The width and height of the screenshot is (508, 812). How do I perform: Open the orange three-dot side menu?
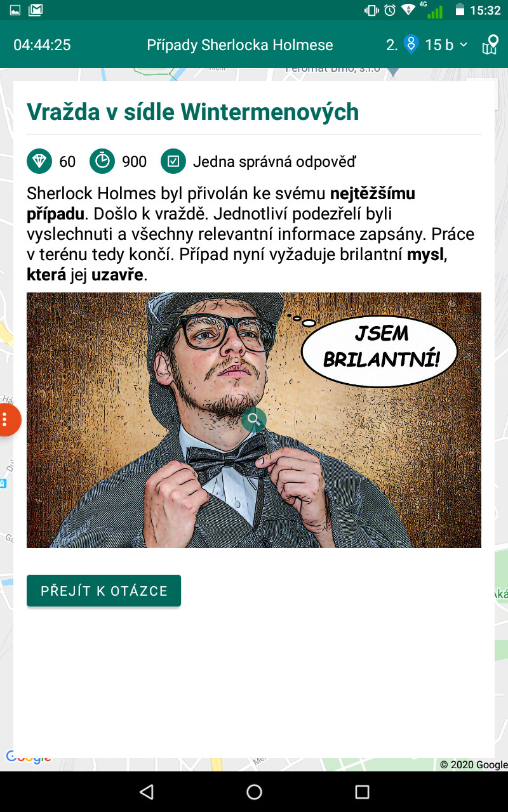pos(6,419)
